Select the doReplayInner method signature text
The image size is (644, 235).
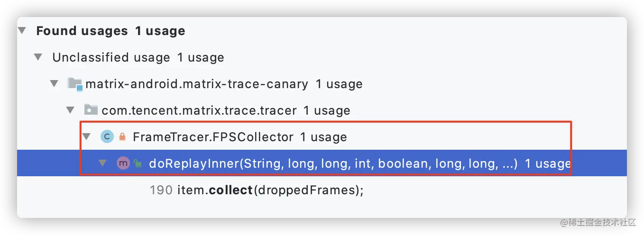333,164
